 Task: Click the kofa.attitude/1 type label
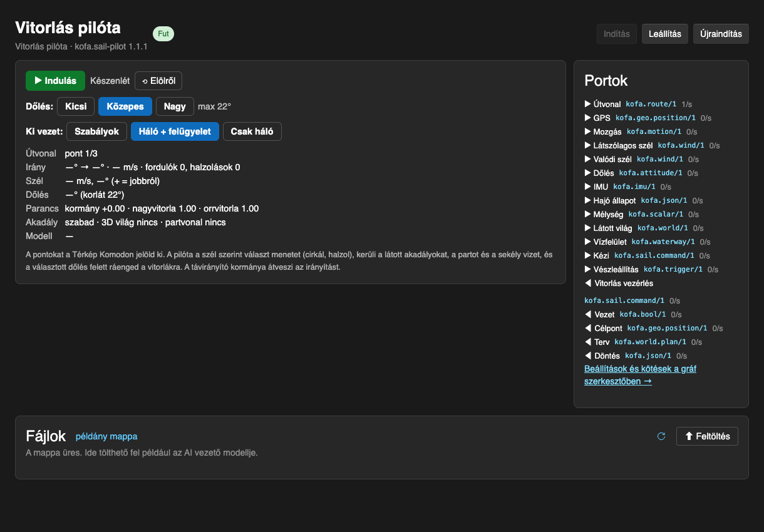click(650, 173)
